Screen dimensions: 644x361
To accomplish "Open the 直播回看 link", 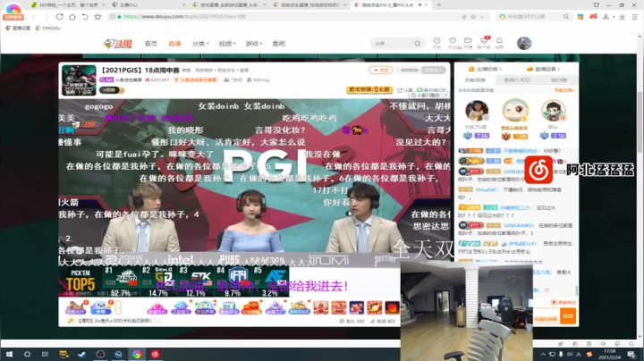I will pos(544,69).
